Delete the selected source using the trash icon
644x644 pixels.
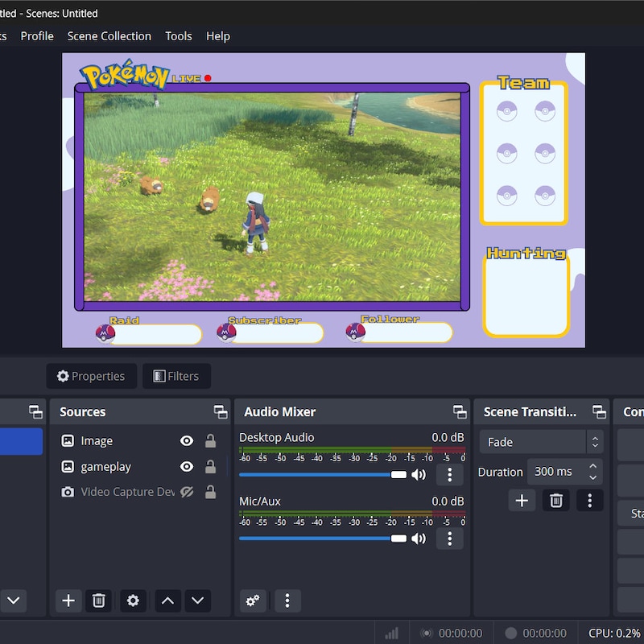[x=98, y=601]
